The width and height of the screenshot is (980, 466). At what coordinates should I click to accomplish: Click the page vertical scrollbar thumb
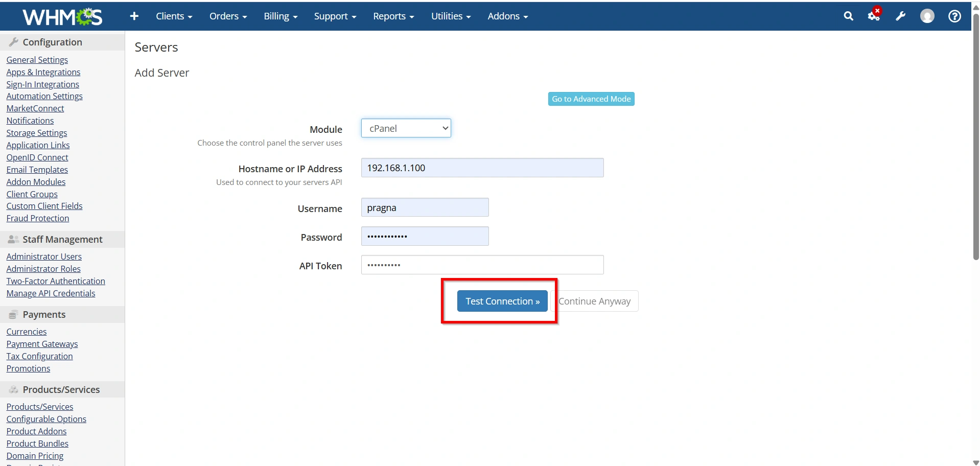coord(975,137)
